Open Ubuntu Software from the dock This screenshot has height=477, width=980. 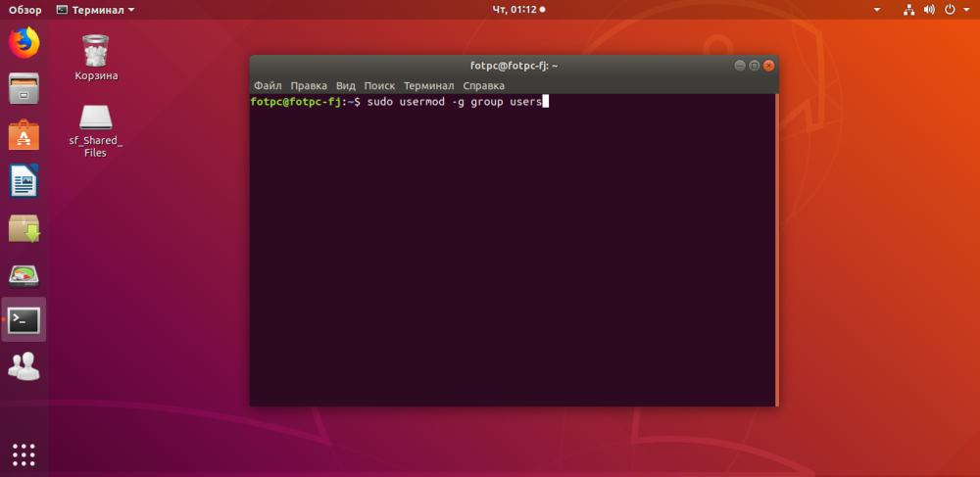[24, 135]
